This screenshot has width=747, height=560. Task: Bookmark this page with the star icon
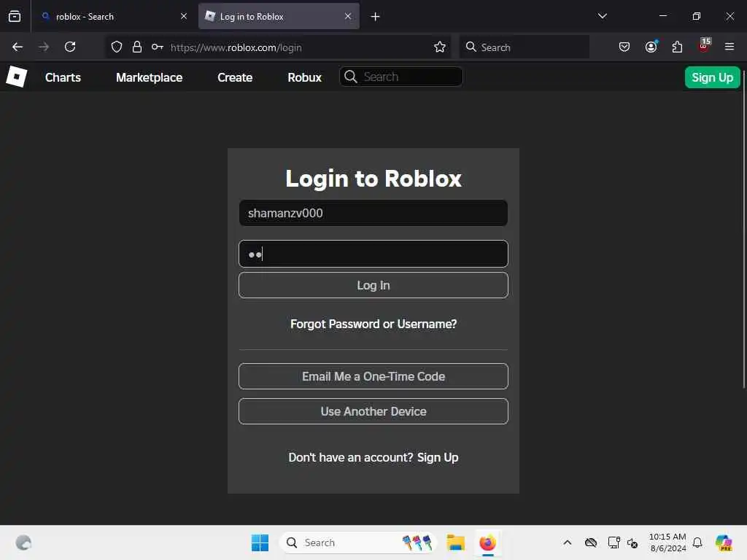pos(440,47)
